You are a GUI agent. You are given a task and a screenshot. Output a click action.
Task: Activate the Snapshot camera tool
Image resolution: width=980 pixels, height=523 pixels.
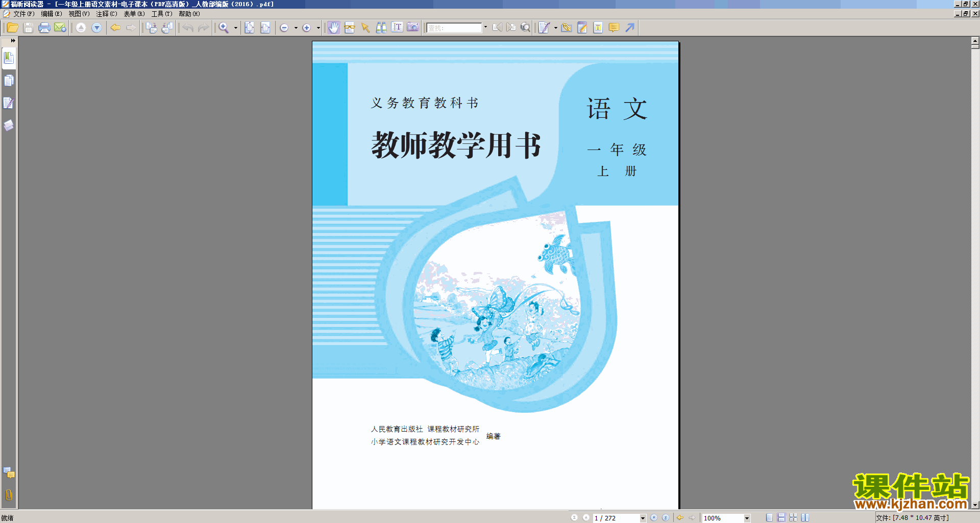pyautogui.click(x=413, y=28)
